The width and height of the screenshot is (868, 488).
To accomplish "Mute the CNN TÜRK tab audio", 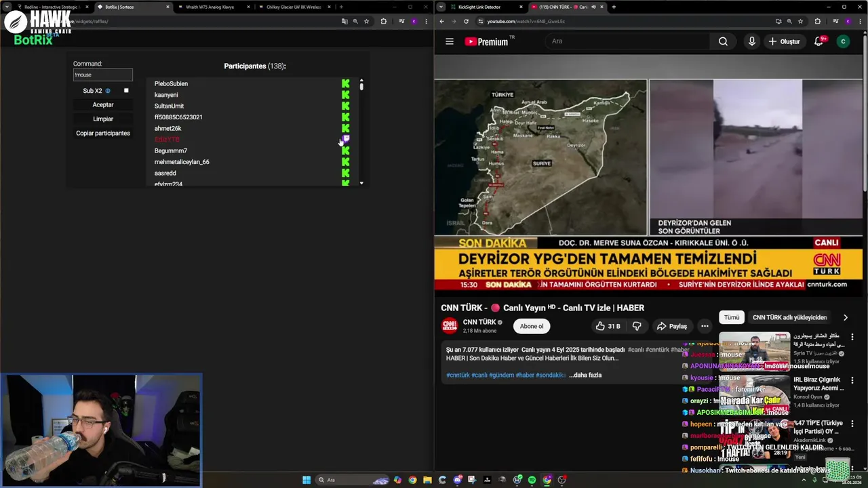I will [593, 7].
